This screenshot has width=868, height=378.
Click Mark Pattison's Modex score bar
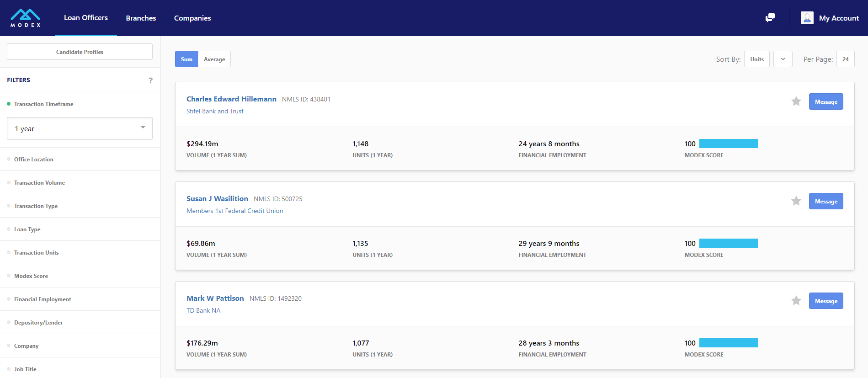pos(729,343)
